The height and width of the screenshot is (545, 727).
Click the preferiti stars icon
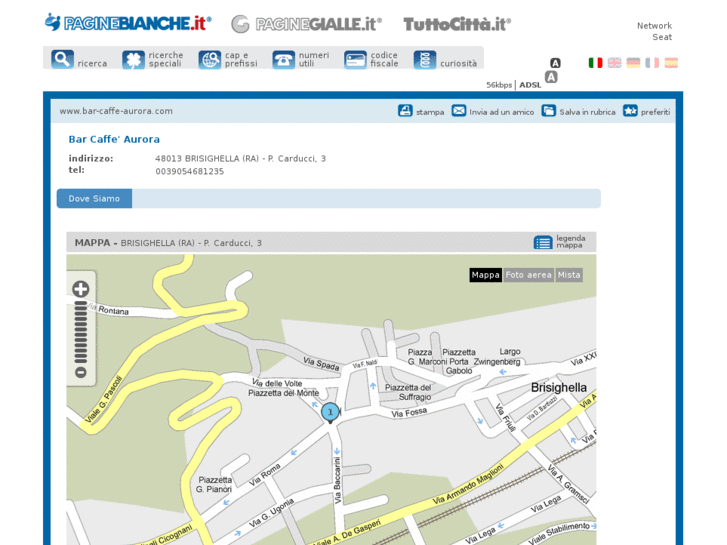point(630,111)
